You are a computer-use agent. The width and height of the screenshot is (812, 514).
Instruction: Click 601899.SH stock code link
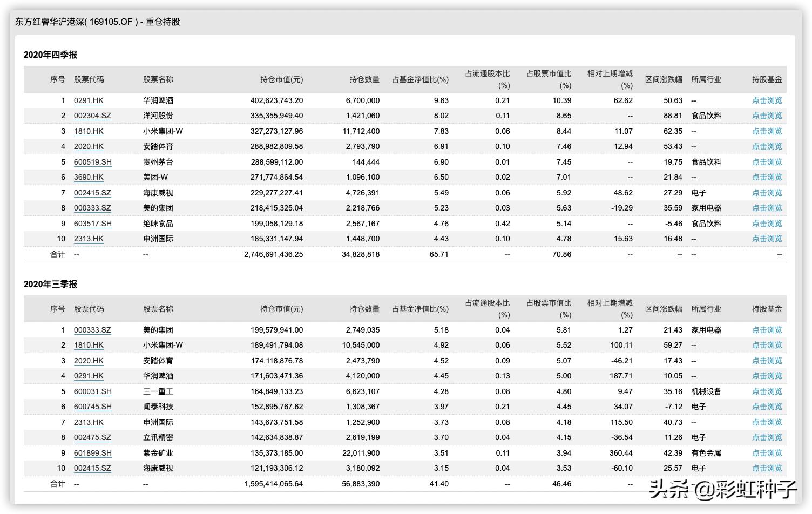point(92,453)
